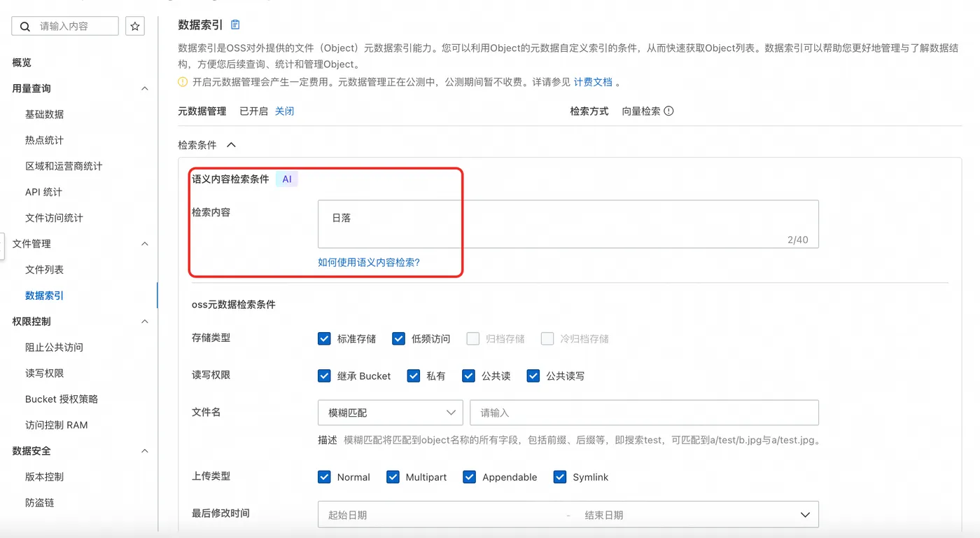
Task: Click the 关闭 link to disable metadata management
Action: click(x=284, y=111)
